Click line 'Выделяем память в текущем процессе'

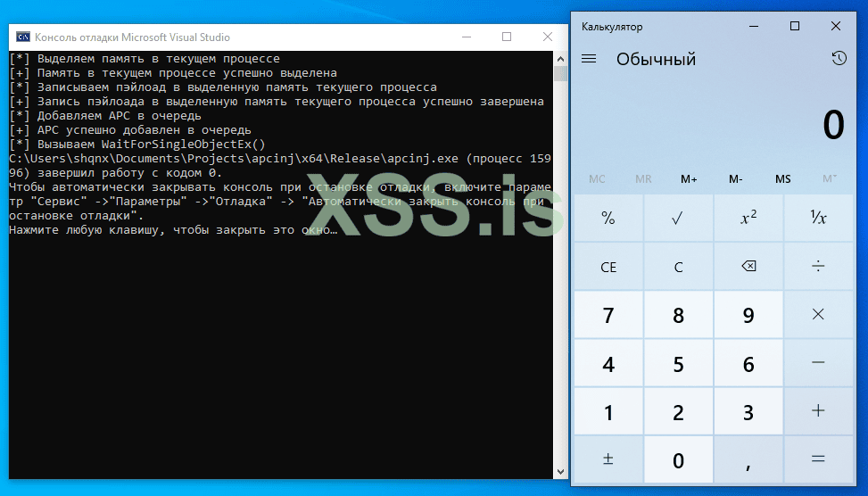[x=145, y=59]
